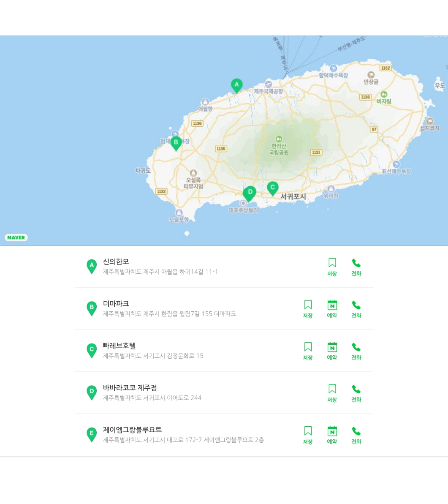Image resolution: width=448 pixels, height=504 pixels.
Task: Click map marker C near 서귀포시
Action: [272, 187]
